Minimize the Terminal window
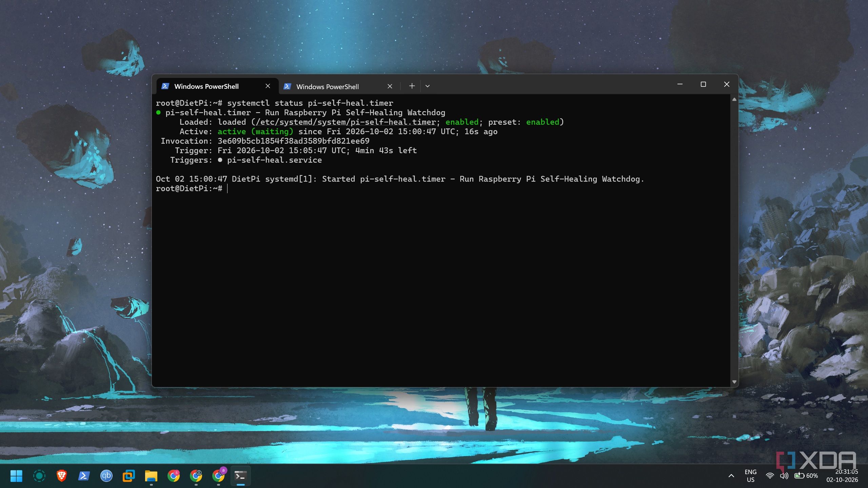The image size is (868, 488). pyautogui.click(x=680, y=84)
